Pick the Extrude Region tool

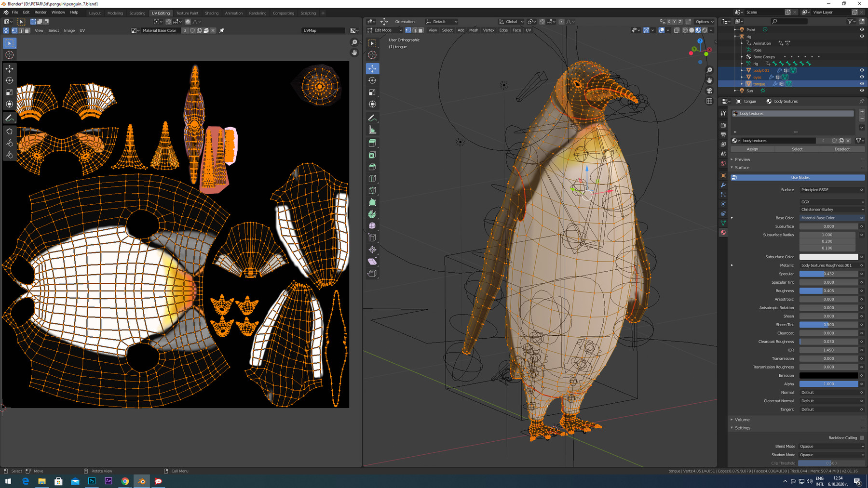372,143
